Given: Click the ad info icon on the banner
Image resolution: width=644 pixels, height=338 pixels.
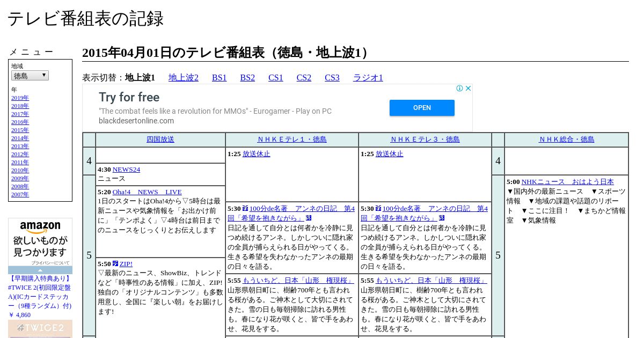Looking at the screenshot, I should coord(460,89).
